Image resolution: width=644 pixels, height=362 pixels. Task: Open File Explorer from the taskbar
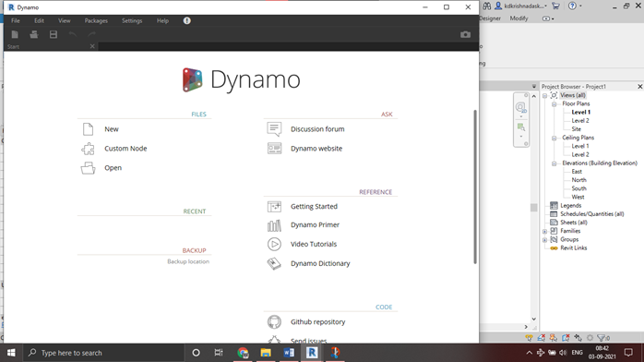[x=266, y=353]
